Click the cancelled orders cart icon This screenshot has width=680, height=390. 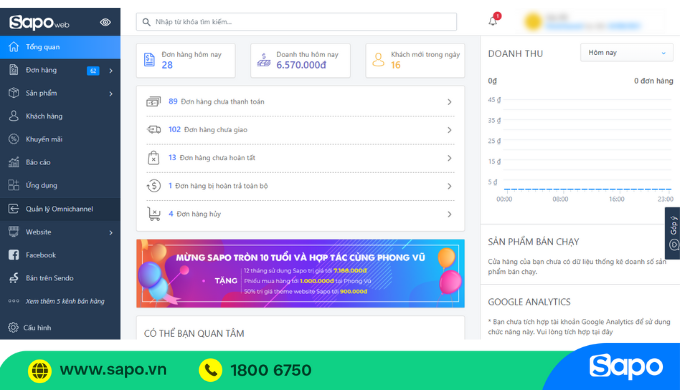[x=154, y=214]
